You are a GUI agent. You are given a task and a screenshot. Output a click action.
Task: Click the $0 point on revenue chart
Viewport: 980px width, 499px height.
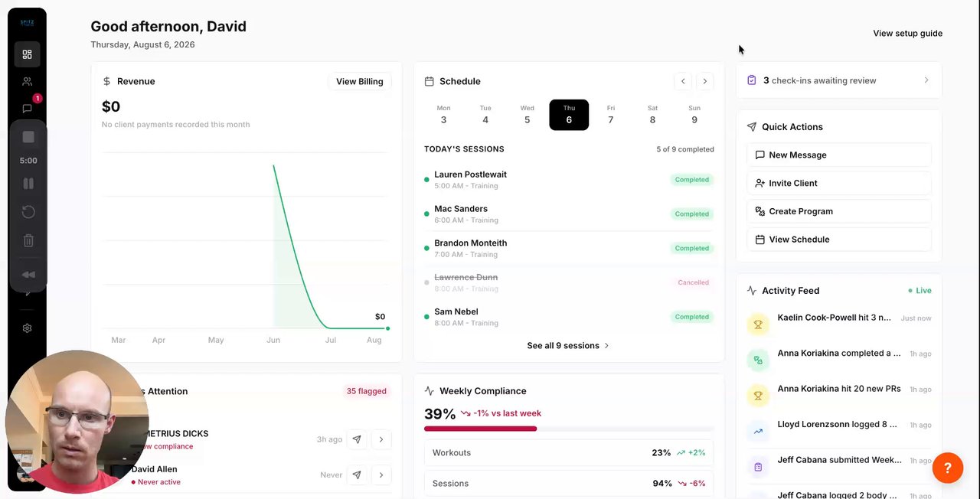(x=387, y=328)
